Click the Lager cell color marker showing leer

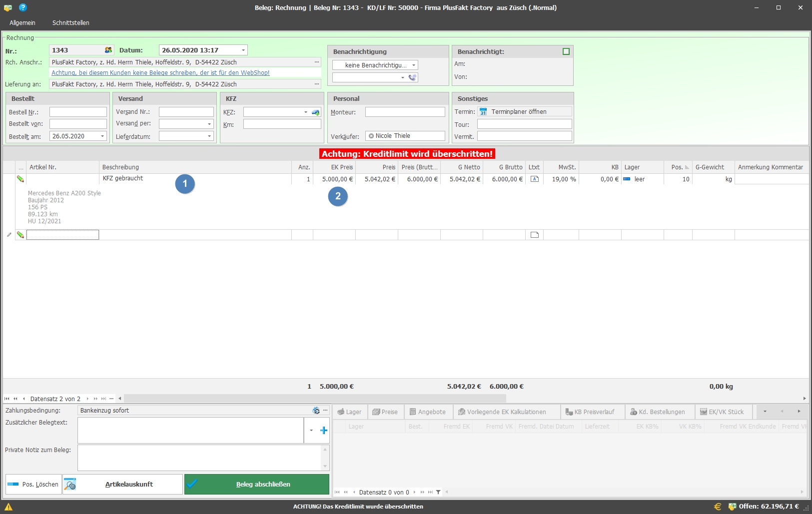(627, 179)
